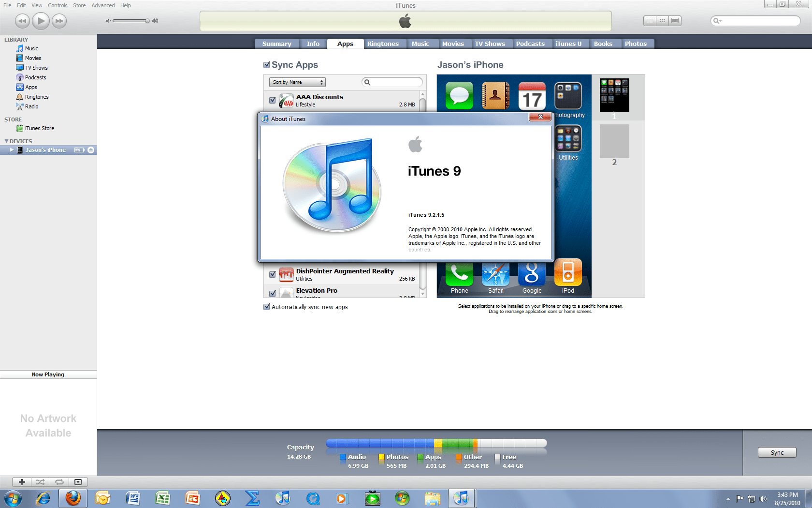Select the Messages app icon
The image size is (812, 508).
pyautogui.click(x=459, y=95)
